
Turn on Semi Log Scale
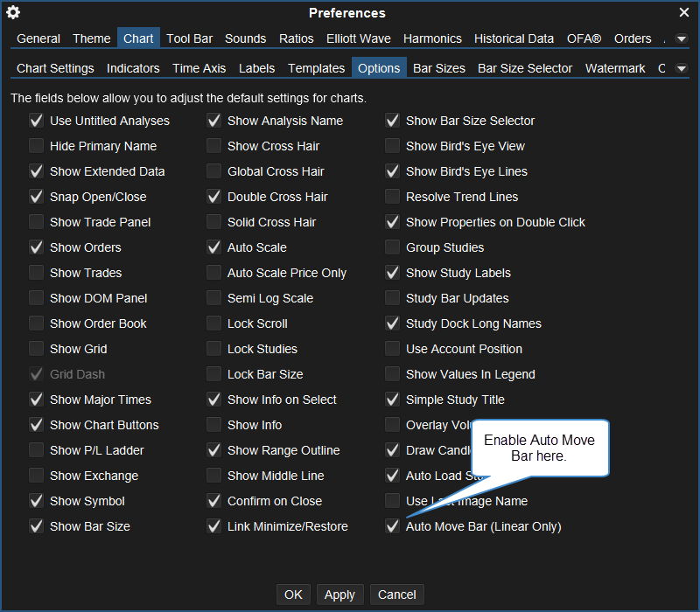213,298
